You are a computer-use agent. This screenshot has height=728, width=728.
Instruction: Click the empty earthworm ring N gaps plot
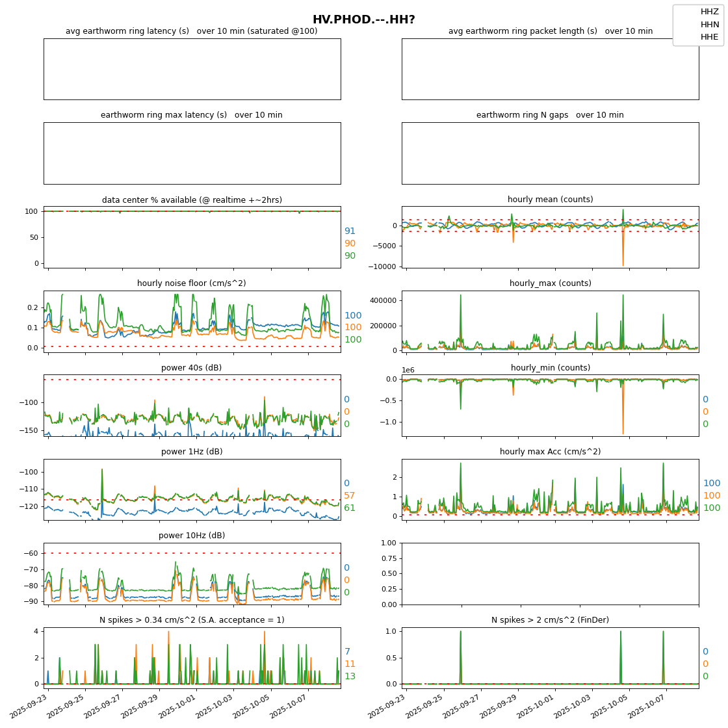[550, 153]
